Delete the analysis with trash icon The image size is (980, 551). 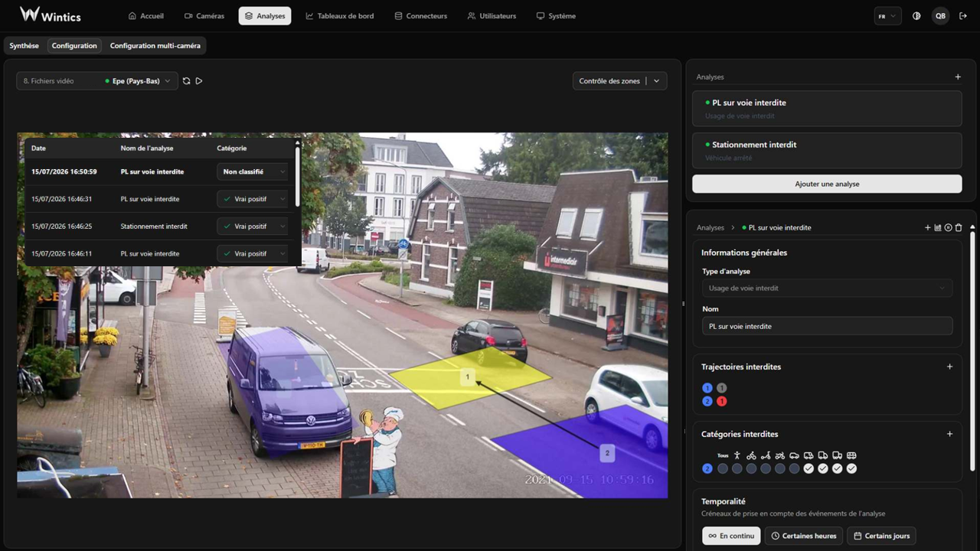pos(959,227)
